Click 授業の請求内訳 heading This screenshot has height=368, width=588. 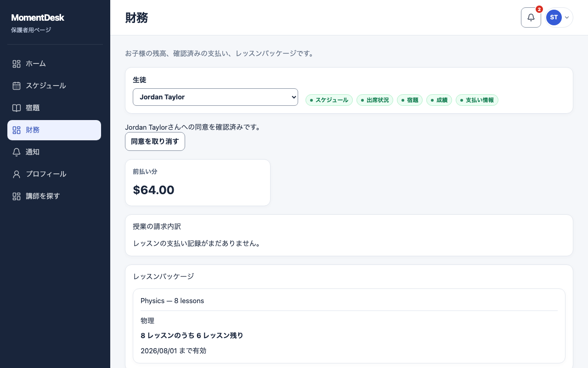[157, 227]
